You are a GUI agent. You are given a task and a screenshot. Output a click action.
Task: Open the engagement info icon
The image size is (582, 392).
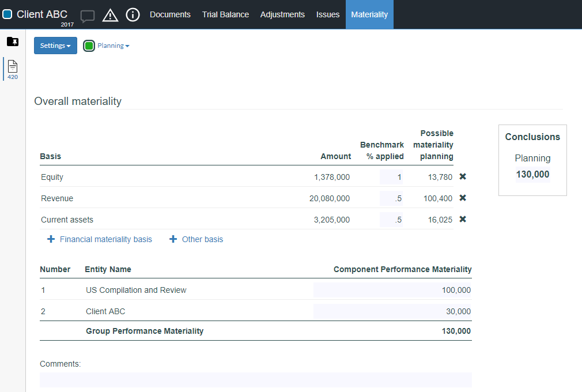pos(133,14)
